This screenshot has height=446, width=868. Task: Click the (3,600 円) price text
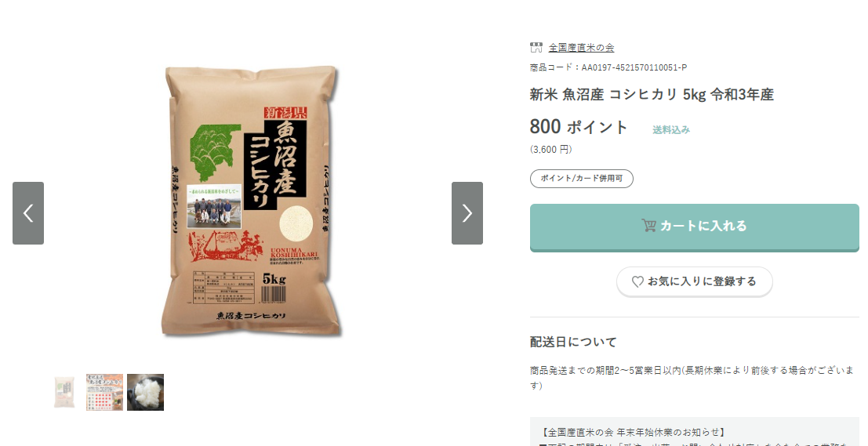click(x=550, y=150)
